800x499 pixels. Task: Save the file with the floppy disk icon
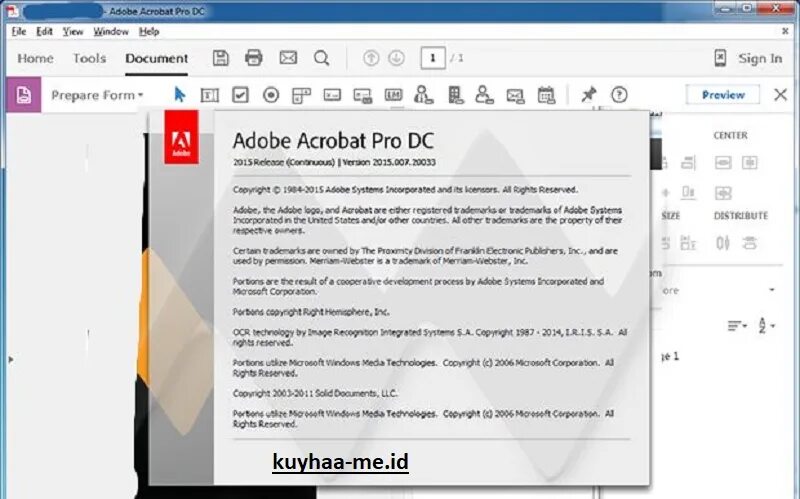[220, 58]
